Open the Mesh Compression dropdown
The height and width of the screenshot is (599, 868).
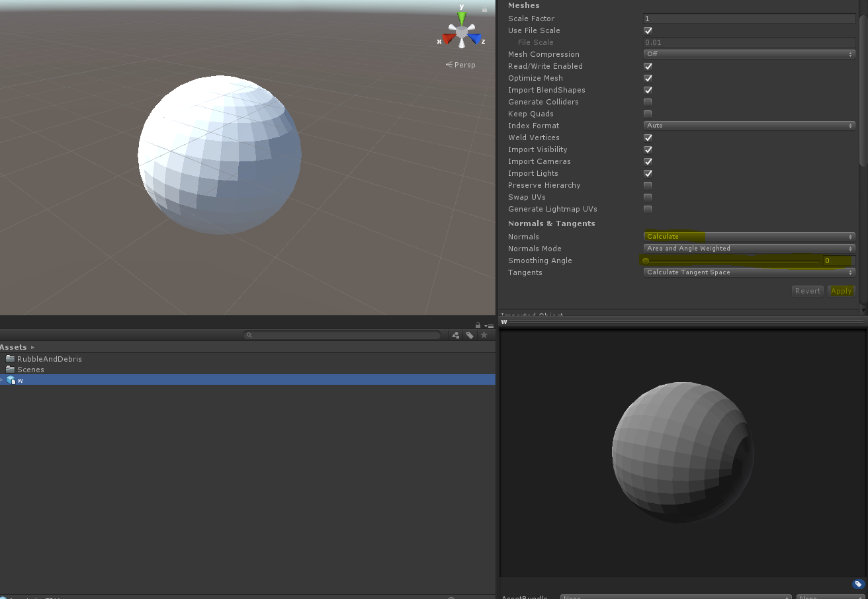coord(749,54)
